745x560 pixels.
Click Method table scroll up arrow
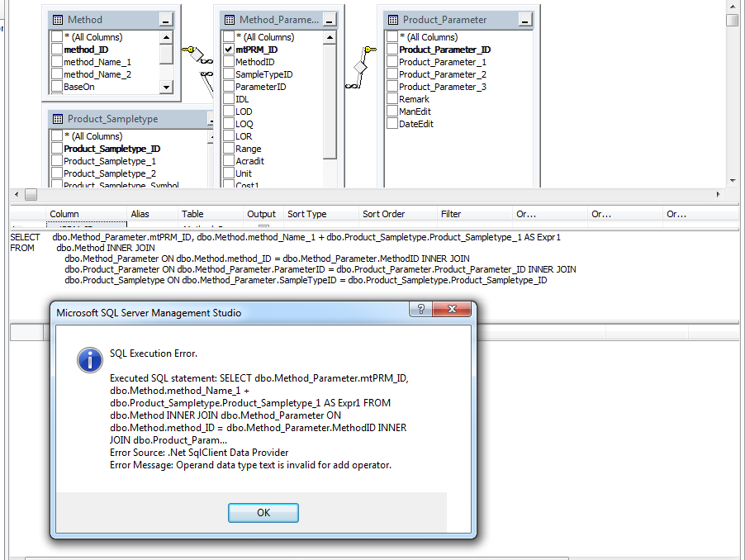[x=166, y=37]
